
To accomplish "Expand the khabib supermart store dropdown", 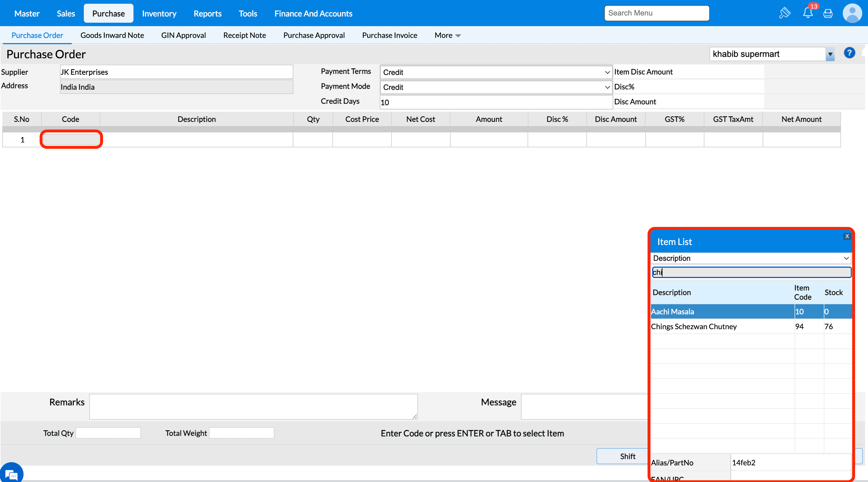I will 830,54.
